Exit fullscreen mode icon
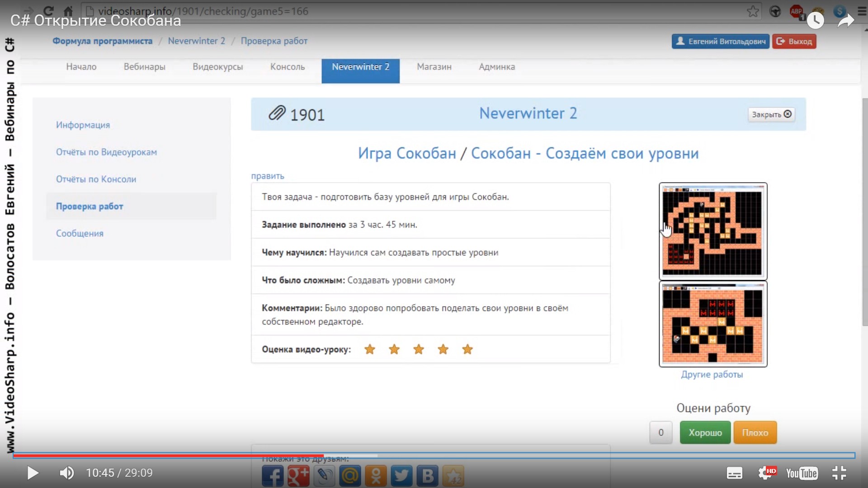The image size is (868, 488). (839, 473)
